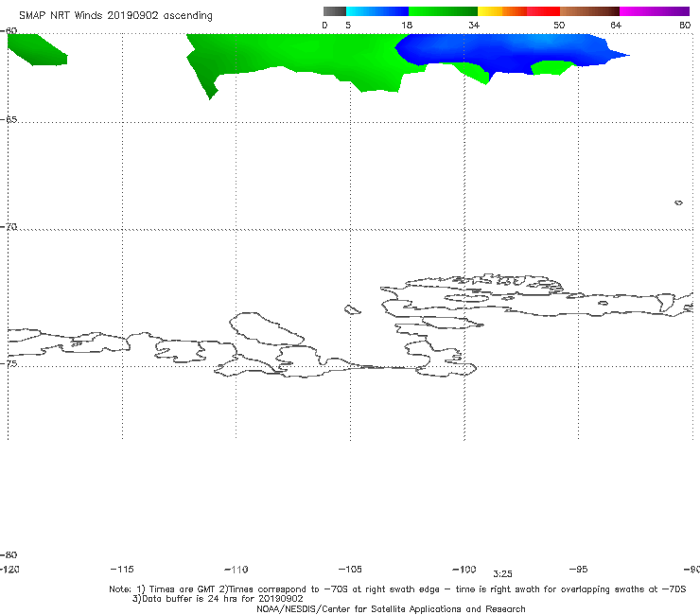Click the latitude label "-70"

click(9, 227)
